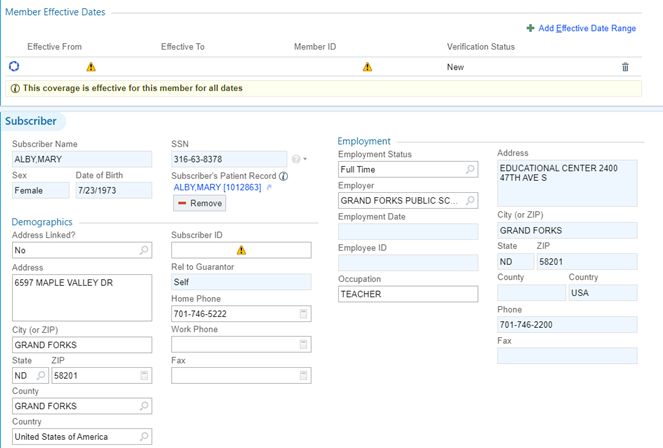Viewport: 663px width, 448px height.
Task: Open the Work Phone keypad icon
Action: (303, 345)
